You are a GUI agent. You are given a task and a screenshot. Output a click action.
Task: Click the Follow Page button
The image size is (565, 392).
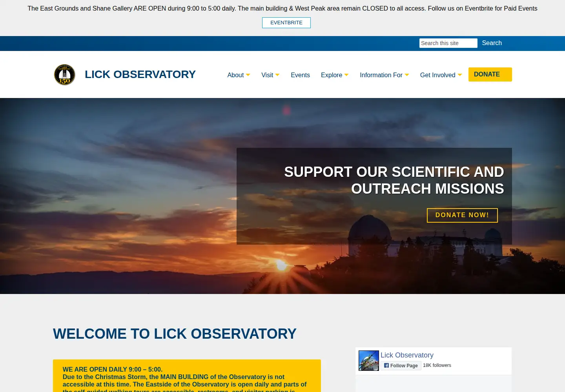401,365
